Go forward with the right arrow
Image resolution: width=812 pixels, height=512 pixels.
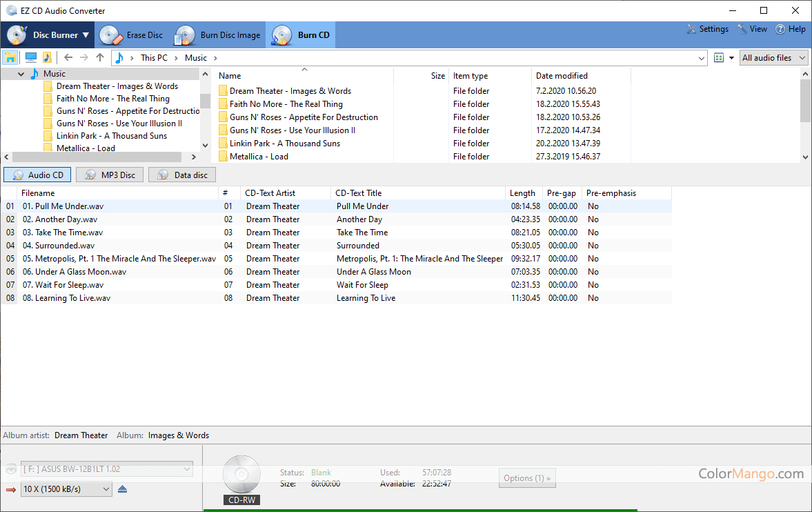click(x=84, y=57)
